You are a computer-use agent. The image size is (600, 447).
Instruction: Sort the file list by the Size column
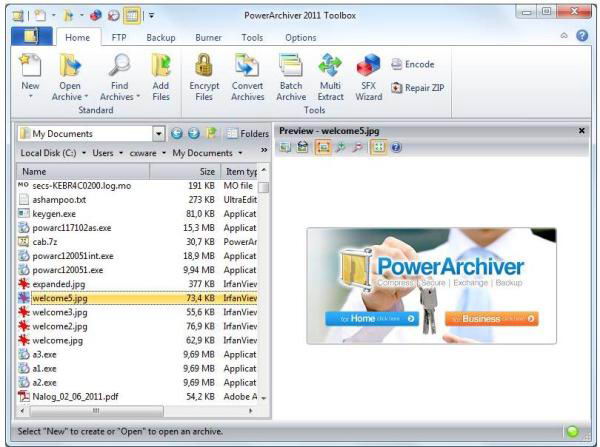pyautogui.click(x=185, y=171)
